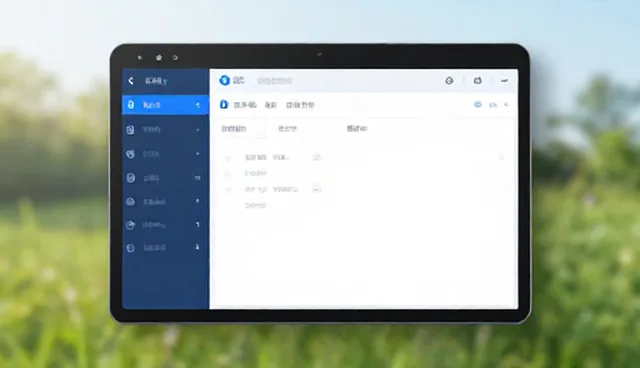640x368 pixels.
Task: Click the small tag icon in first list row
Action: tap(317, 157)
